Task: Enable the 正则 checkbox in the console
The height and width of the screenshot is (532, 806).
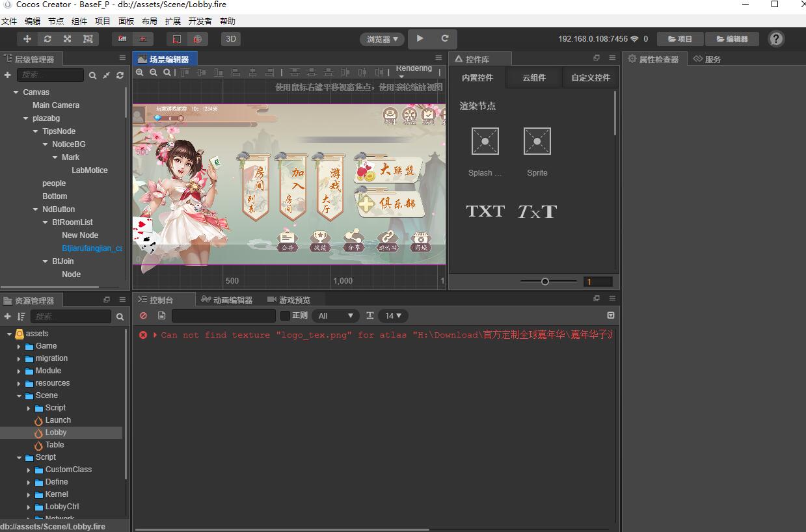Action: pyautogui.click(x=284, y=315)
